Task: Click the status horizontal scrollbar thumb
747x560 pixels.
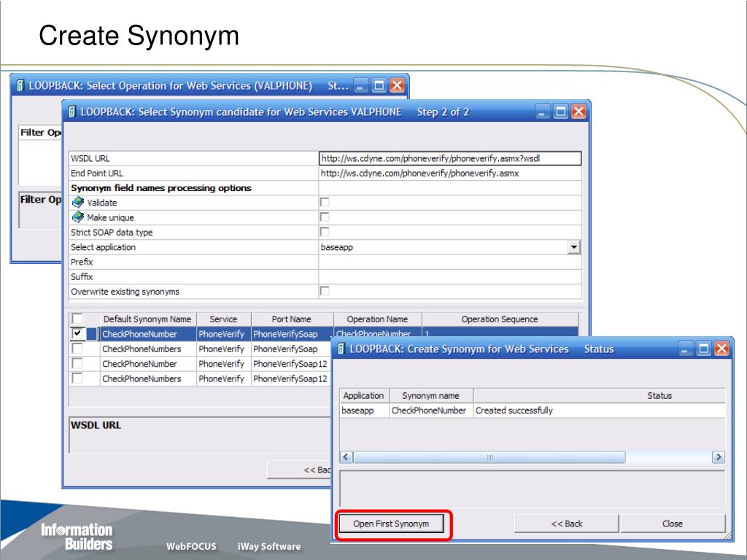Action: pos(489,457)
